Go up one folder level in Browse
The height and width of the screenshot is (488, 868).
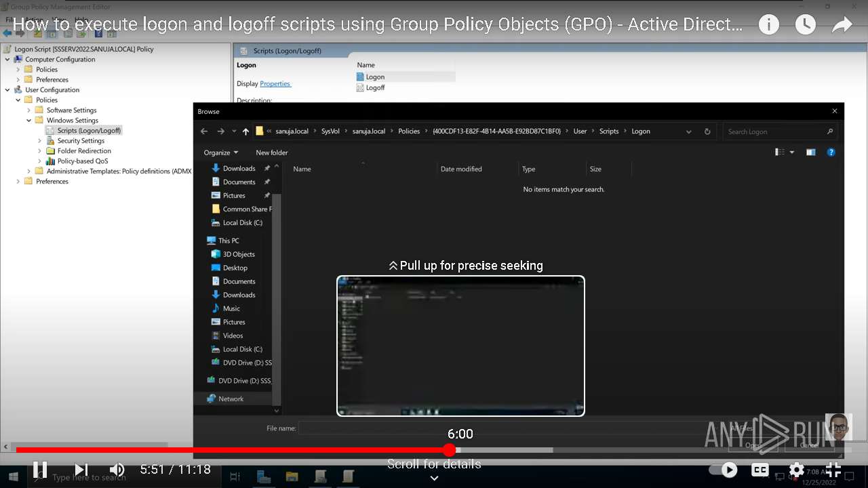[x=245, y=131]
